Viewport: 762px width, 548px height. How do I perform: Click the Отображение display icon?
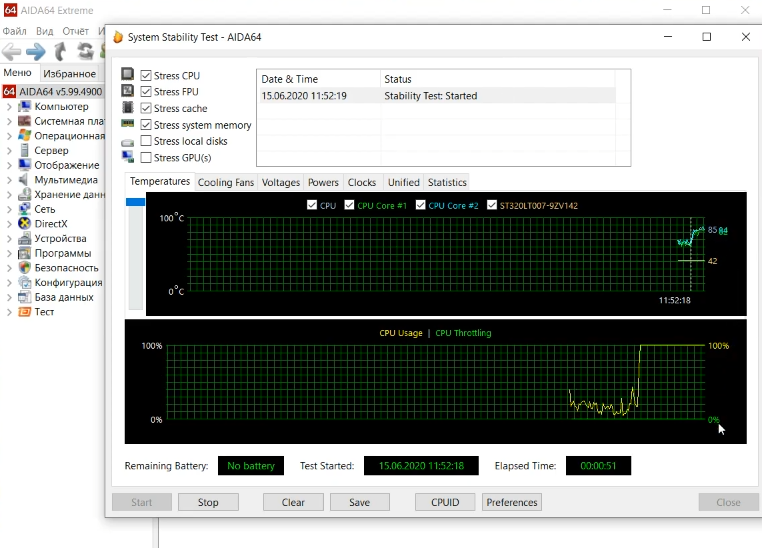click(x=24, y=165)
